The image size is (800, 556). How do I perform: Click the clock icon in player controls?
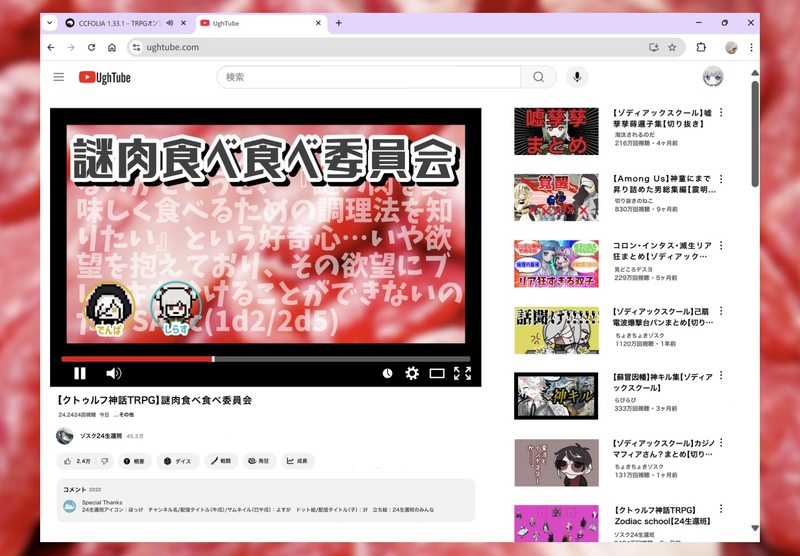click(387, 373)
